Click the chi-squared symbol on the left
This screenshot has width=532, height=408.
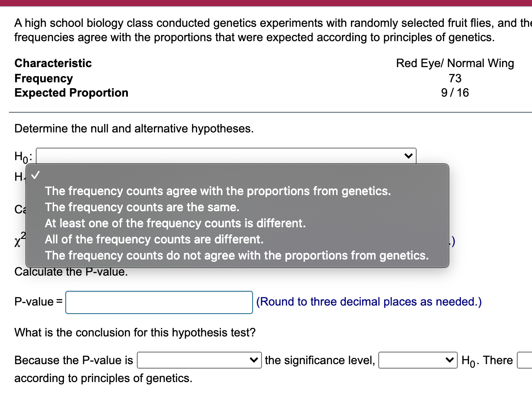18,239
